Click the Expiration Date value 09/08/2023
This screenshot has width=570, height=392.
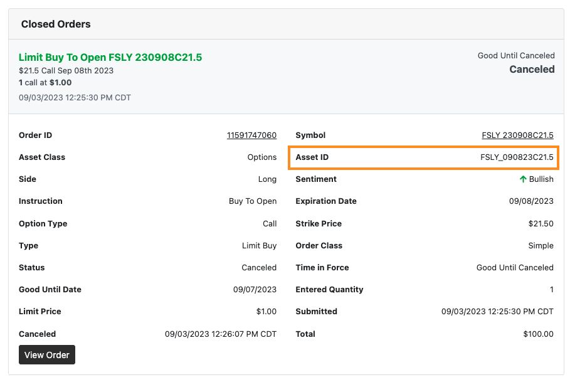click(531, 201)
